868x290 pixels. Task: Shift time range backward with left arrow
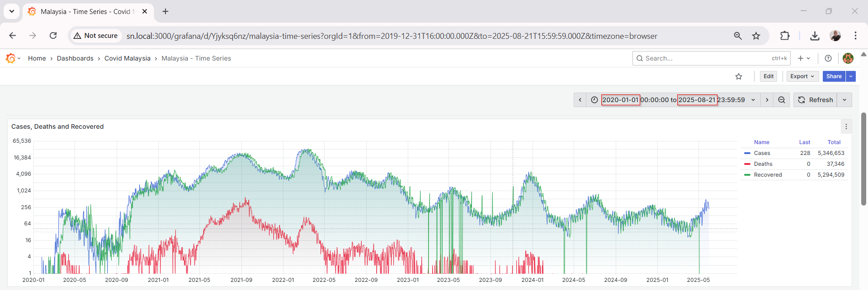coord(580,100)
